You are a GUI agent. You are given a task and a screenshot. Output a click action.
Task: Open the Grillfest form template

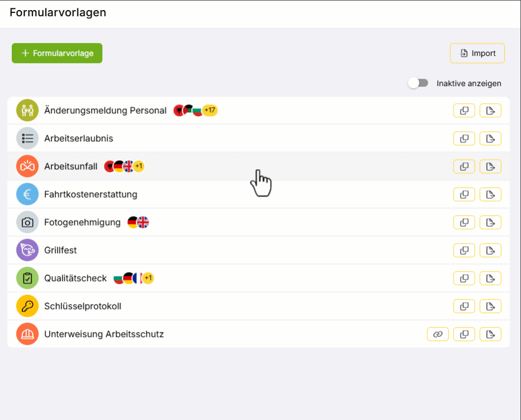(60, 250)
